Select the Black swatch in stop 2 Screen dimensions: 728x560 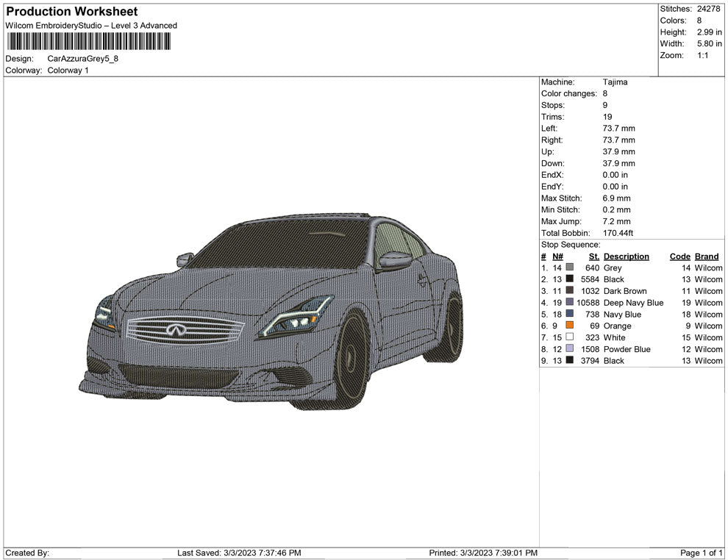[x=570, y=280]
